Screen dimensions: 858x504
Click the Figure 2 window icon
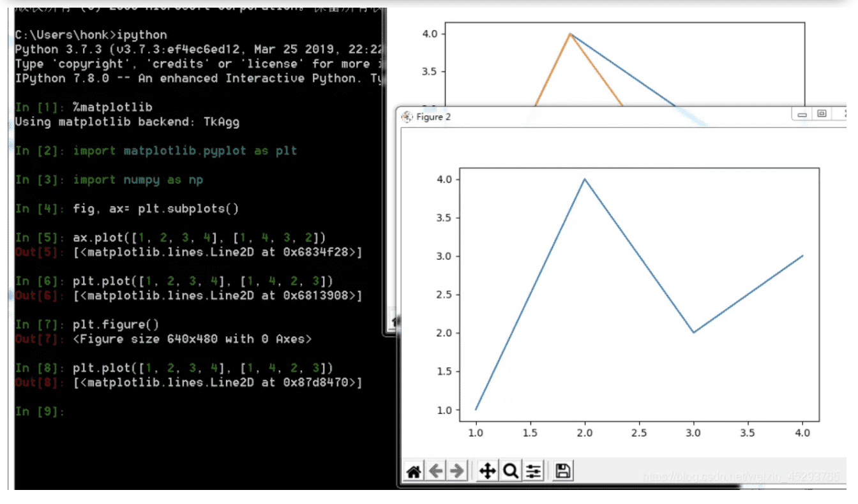[407, 117]
